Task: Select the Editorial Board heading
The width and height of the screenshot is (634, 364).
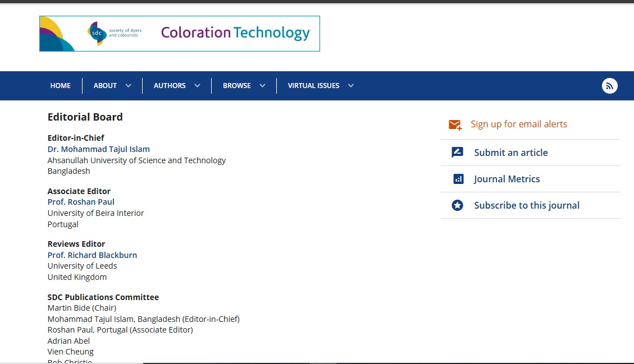Action: pyautogui.click(x=85, y=117)
